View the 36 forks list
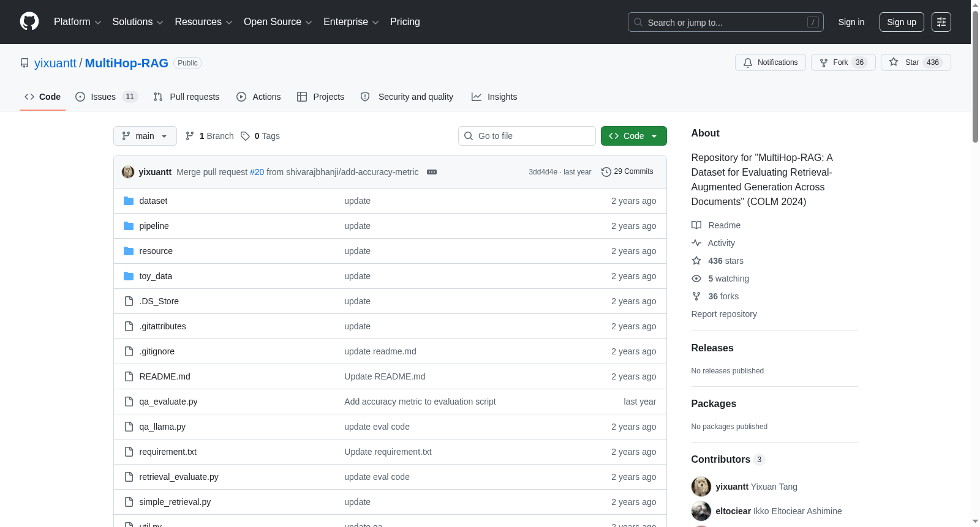Screen dimensions: 980x527 [x=715, y=296]
